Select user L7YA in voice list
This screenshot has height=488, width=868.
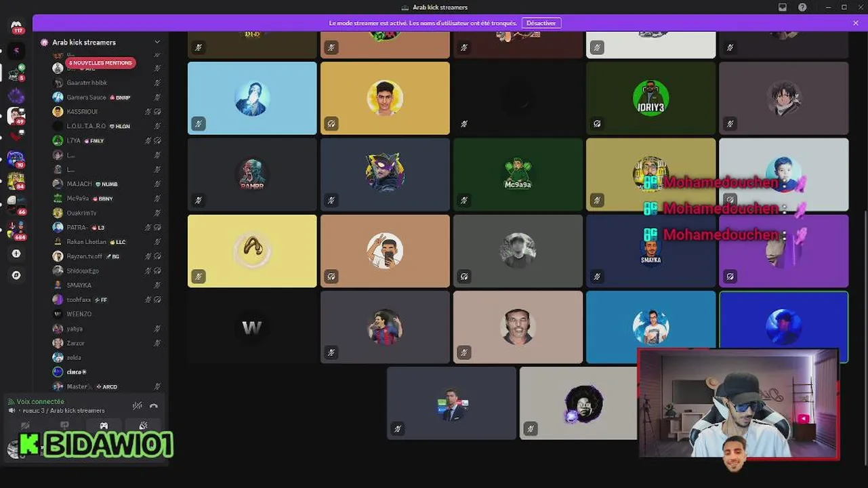tap(106, 140)
